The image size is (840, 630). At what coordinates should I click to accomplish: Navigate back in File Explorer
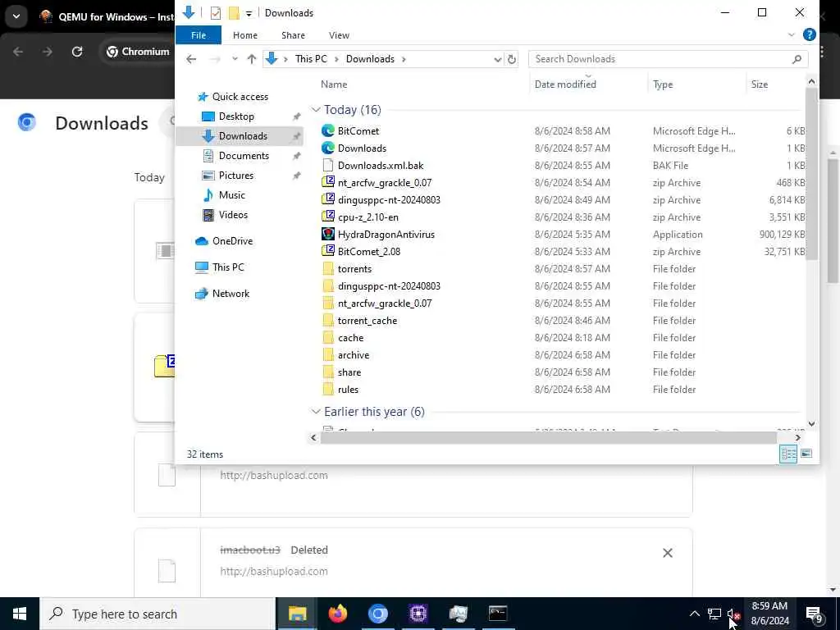click(191, 59)
